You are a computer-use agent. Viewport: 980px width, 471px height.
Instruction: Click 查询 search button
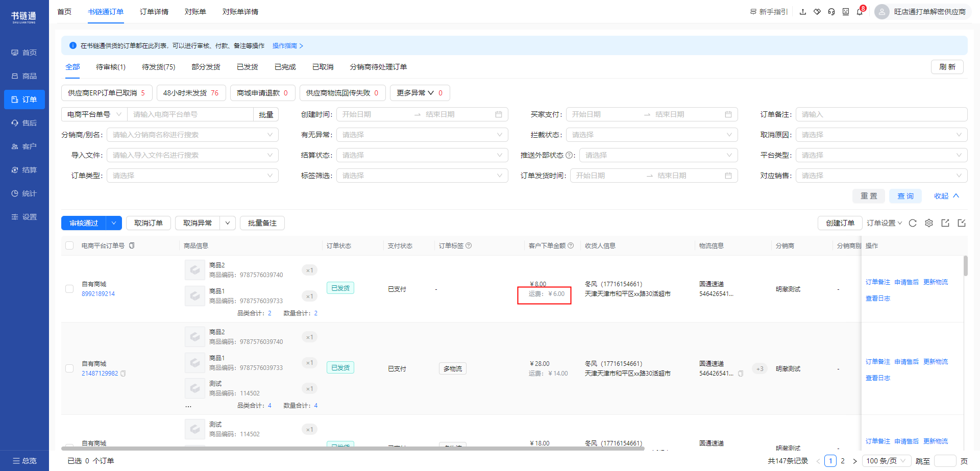point(905,196)
